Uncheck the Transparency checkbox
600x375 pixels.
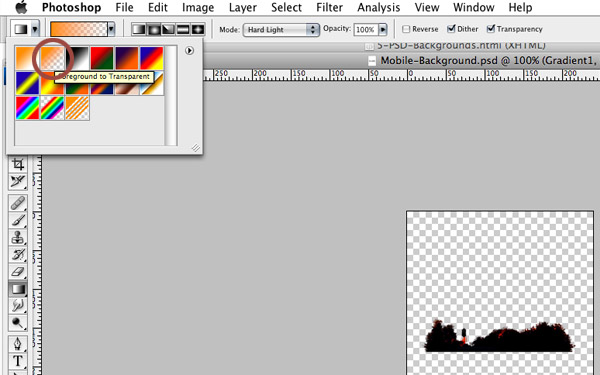click(491, 29)
